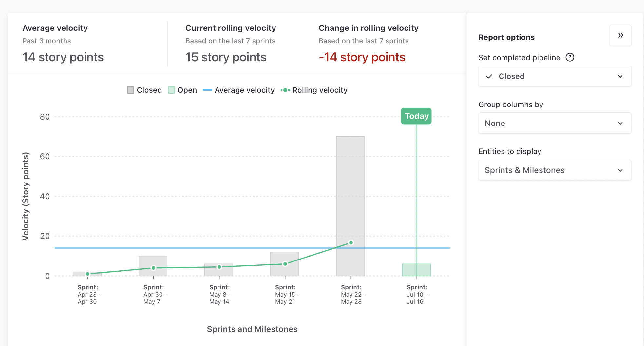Viewport: 644px width, 346px height.
Task: Toggle Average velocity line in the legend
Action: tap(238, 90)
